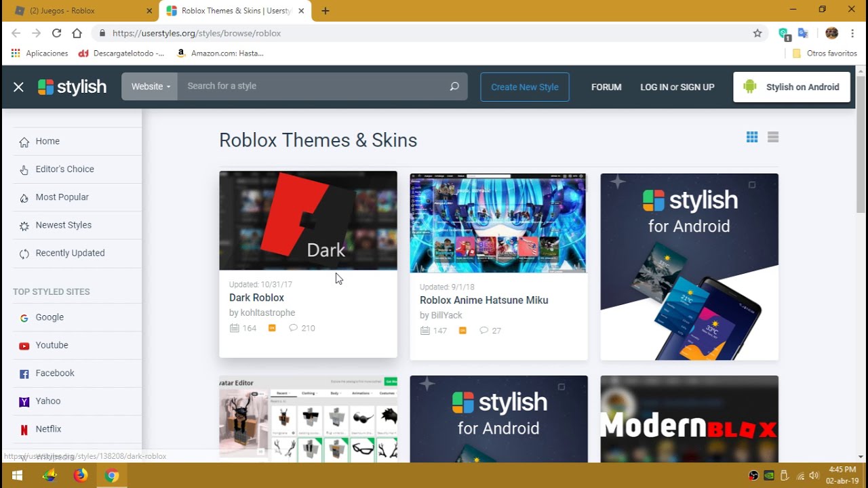Click the Home house icon
868x488 pixels.
pyautogui.click(x=24, y=142)
